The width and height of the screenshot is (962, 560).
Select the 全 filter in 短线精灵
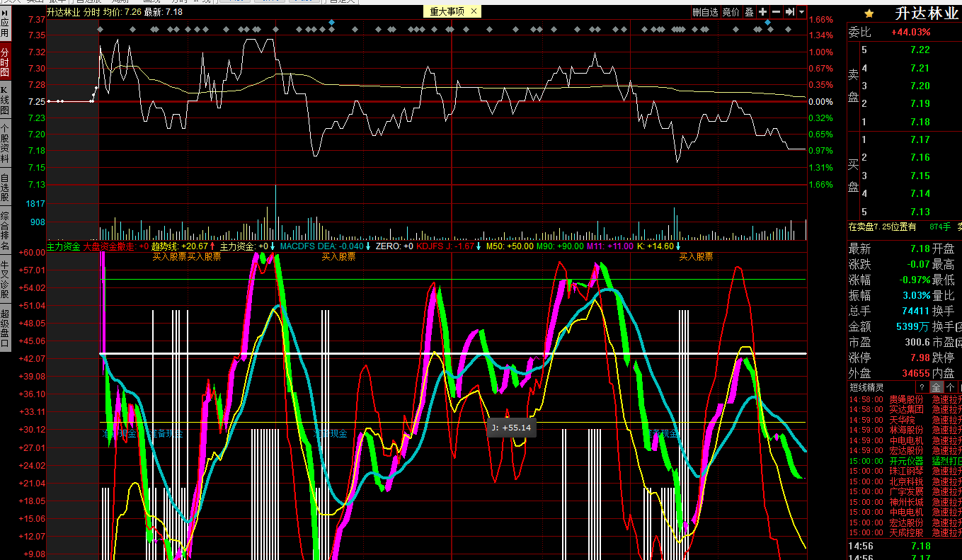[x=936, y=387]
